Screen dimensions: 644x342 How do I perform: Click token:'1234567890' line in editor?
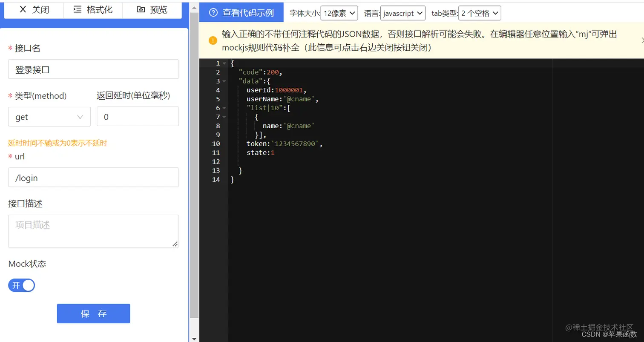285,144
